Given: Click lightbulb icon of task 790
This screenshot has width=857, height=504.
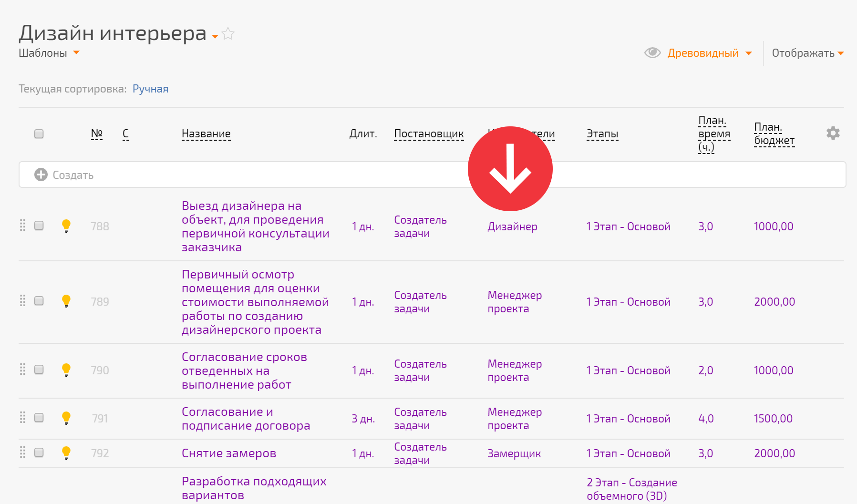Looking at the screenshot, I should 66,370.
